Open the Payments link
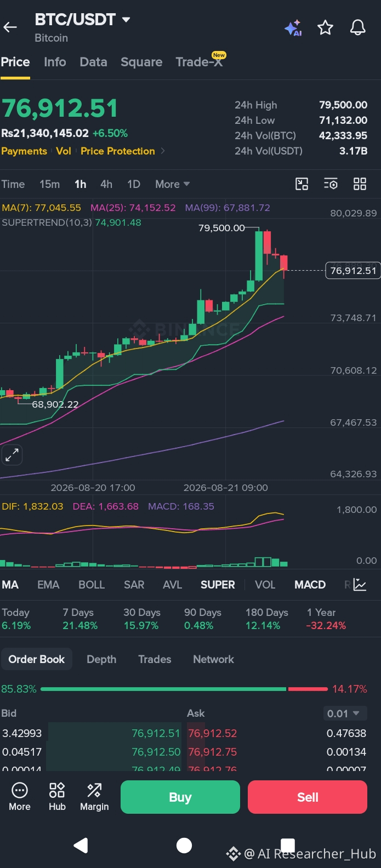381x868 pixels. (x=24, y=151)
